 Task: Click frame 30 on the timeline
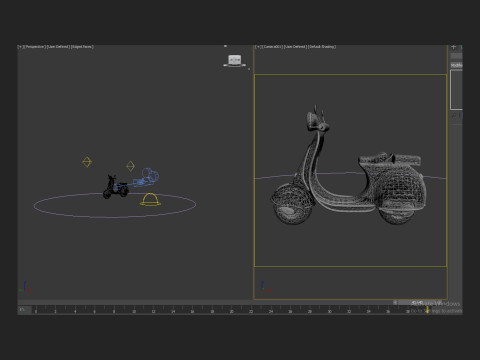pyautogui.click(x=329, y=311)
